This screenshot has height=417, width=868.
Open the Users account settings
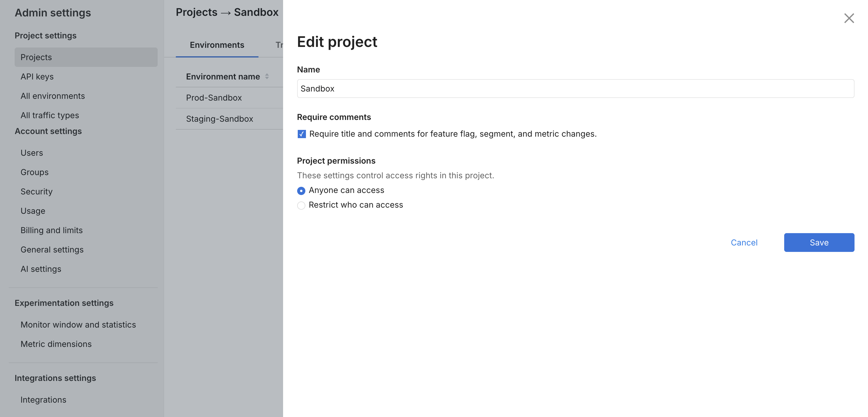coord(32,153)
